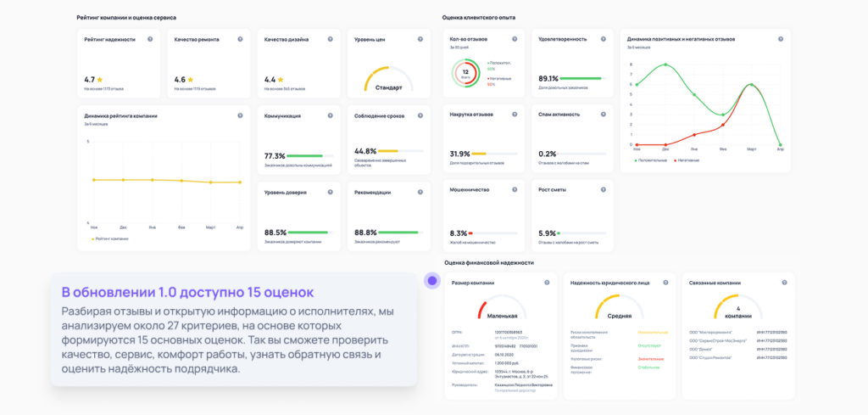Image resolution: width=868 pixels, height=415 pixels.
Task: Toggle Рейтинг компании series in the rating chart legend
Action: 110,238
